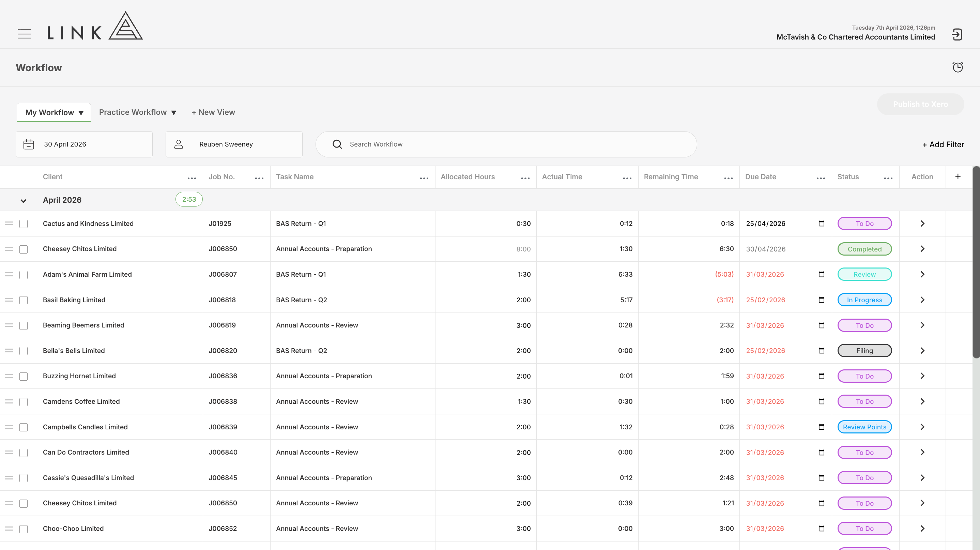Click the search magnifier icon

[337, 144]
